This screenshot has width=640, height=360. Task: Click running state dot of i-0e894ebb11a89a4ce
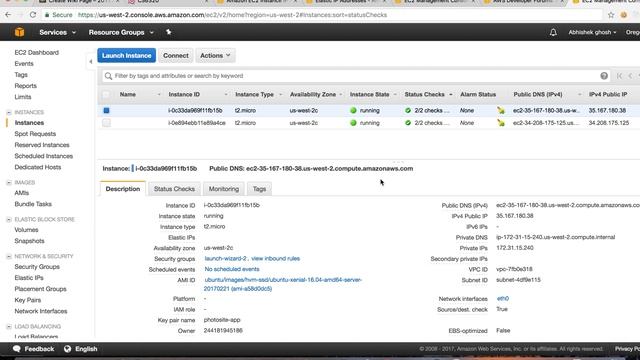353,123
